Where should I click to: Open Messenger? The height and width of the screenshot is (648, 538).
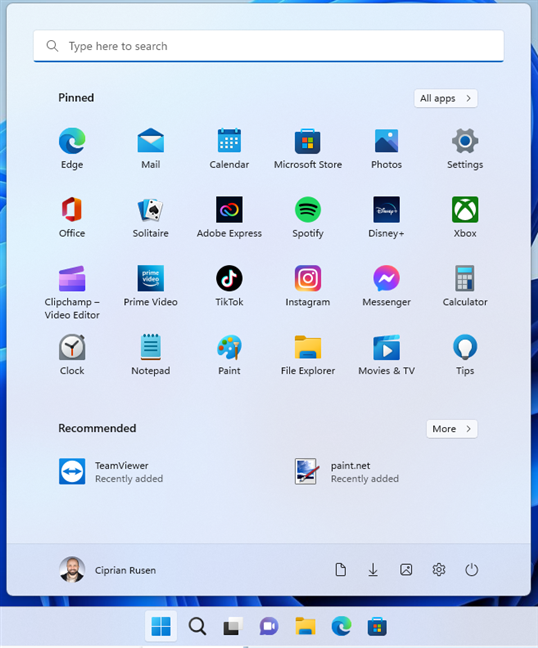tap(386, 286)
